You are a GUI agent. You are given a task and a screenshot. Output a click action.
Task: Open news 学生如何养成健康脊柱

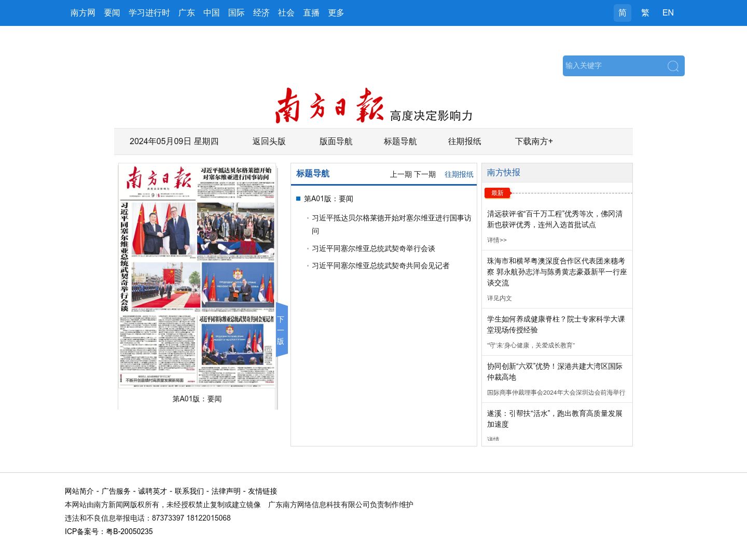556,325
